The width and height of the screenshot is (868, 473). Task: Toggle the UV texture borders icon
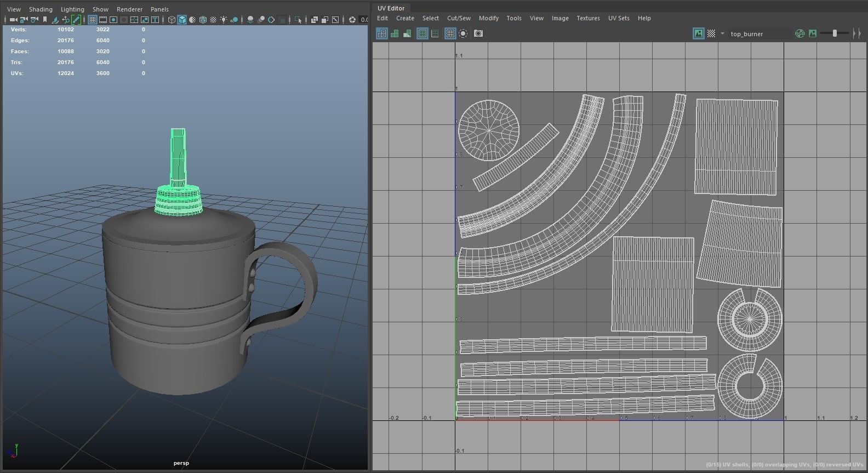click(x=422, y=33)
